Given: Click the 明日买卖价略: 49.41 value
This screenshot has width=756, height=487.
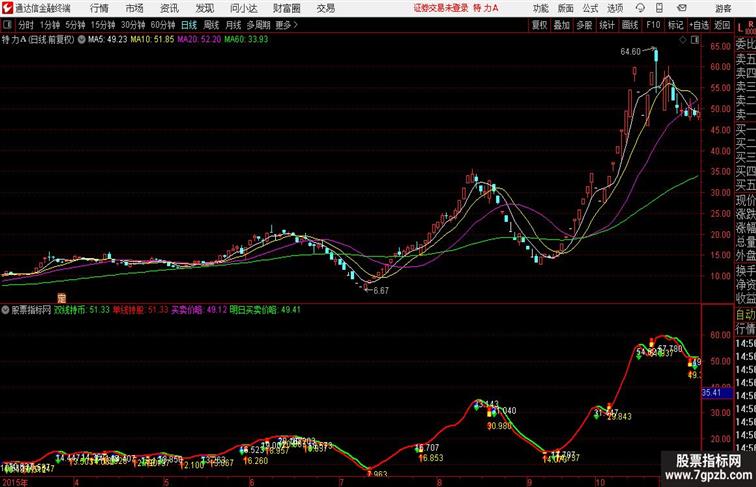Looking at the screenshot, I should pyautogui.click(x=265, y=310).
